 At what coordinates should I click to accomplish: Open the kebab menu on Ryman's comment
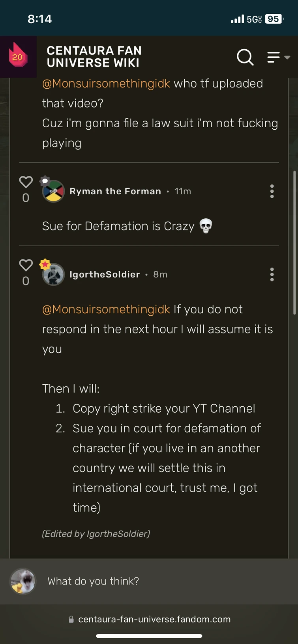pyautogui.click(x=272, y=191)
